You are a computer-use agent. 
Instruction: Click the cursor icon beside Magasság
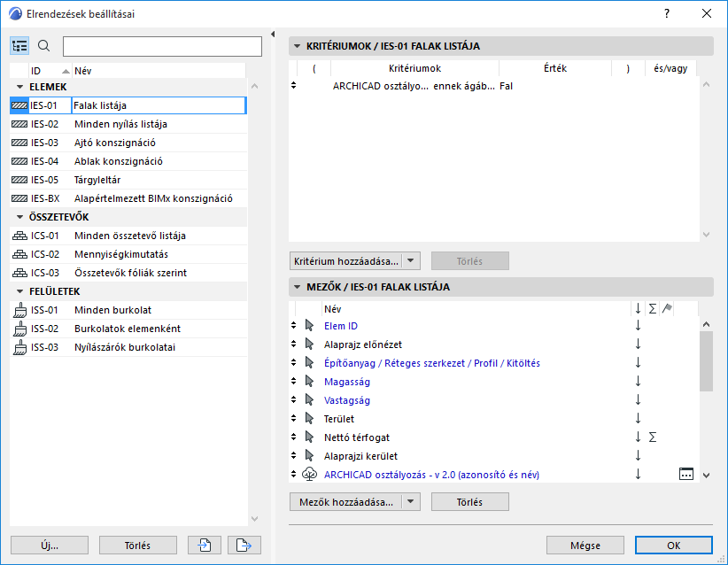pos(309,381)
